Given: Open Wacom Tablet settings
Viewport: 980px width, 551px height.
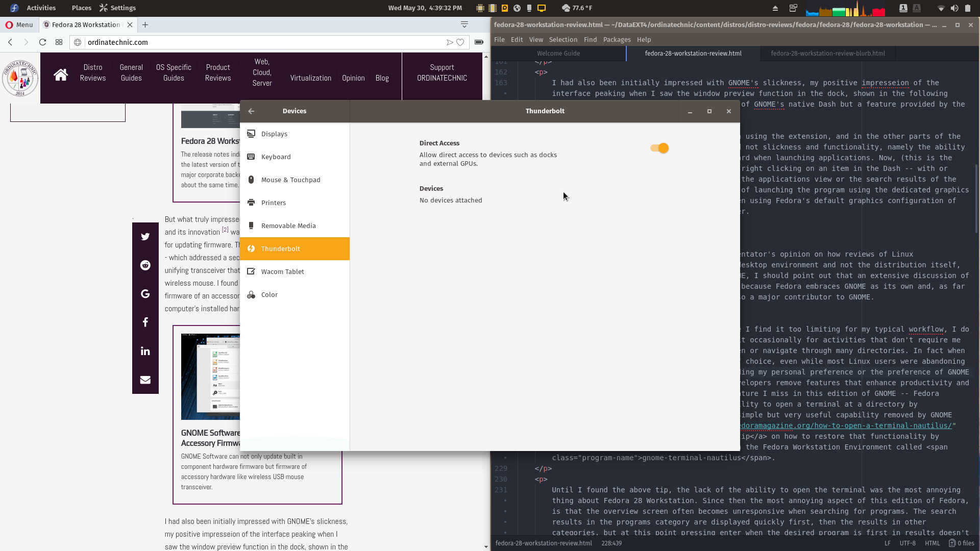Looking at the screenshot, I should click(295, 271).
